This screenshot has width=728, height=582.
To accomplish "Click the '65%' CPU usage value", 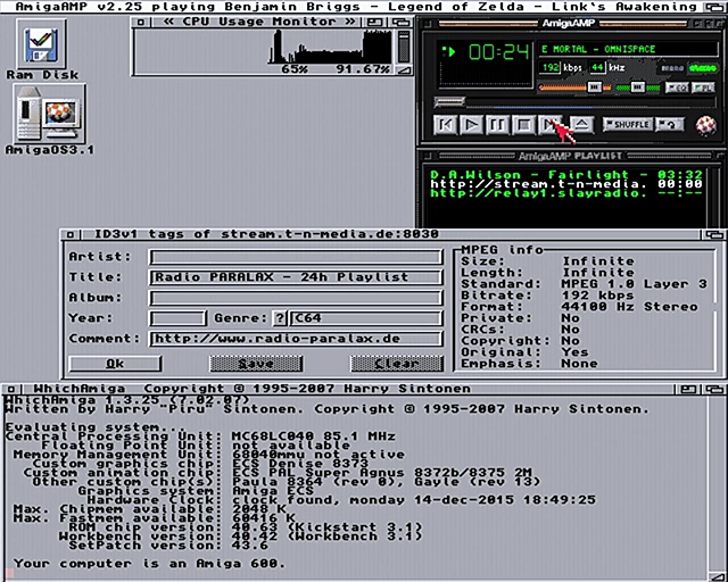I will click(295, 69).
